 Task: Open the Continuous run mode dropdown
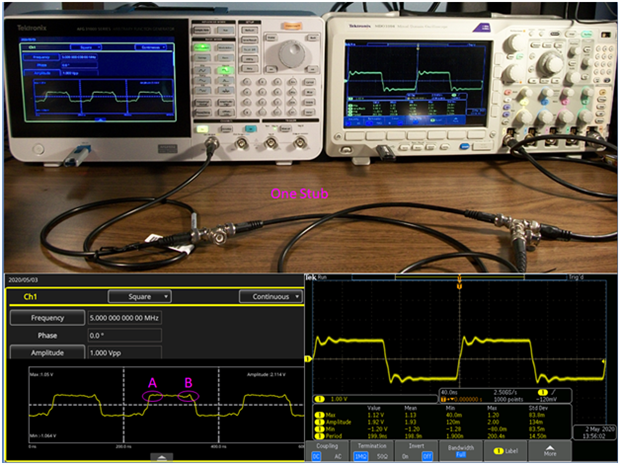point(270,297)
